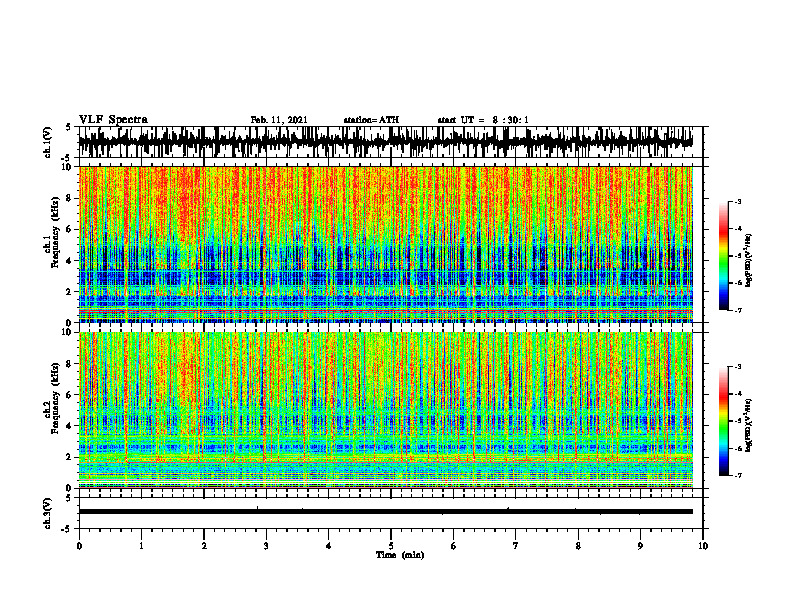Click the "start UT = 8 :30: 1" label
Image resolution: width=792 pixels, height=612 pixels.
tap(483, 120)
